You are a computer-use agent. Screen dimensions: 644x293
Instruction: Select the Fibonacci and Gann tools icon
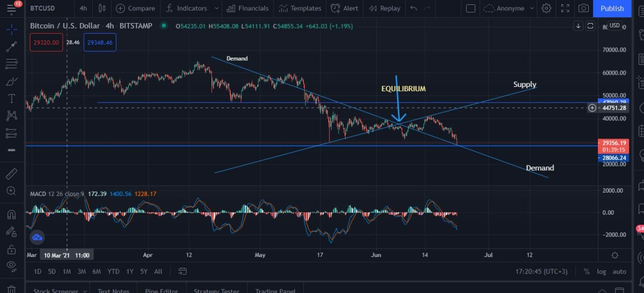(x=11, y=64)
